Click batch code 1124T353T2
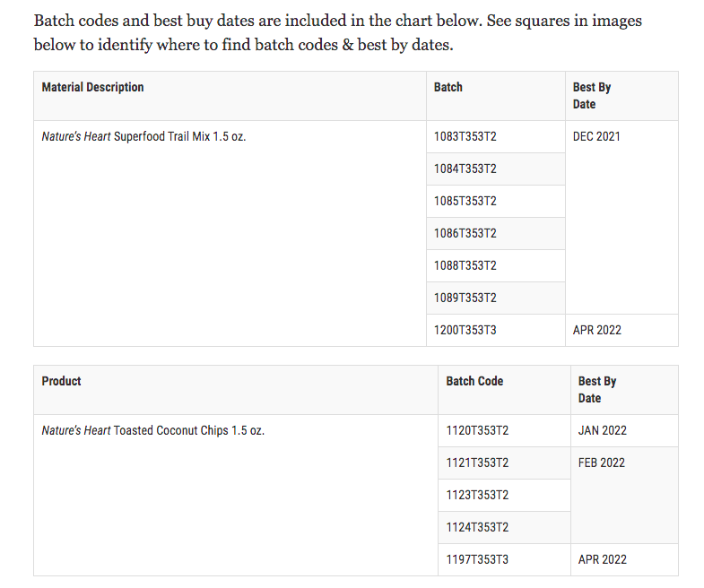Image resolution: width=704 pixels, height=588 pixels. point(477,527)
